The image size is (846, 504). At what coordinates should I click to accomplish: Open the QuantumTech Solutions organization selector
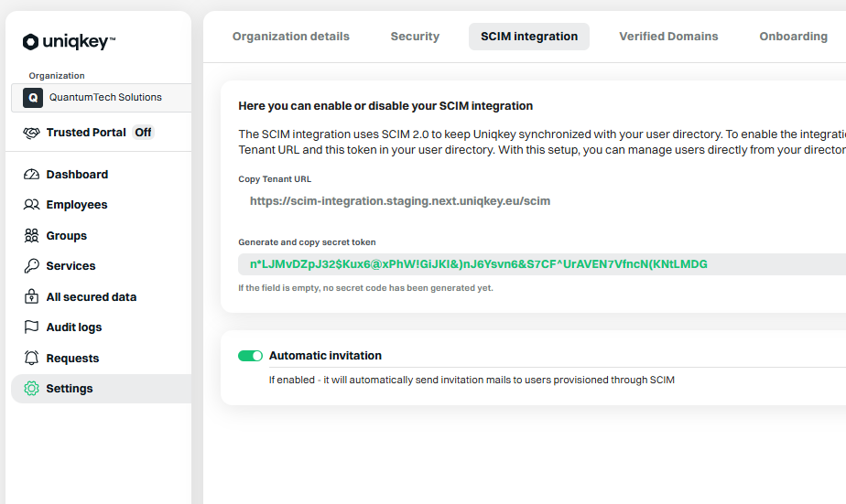click(102, 98)
